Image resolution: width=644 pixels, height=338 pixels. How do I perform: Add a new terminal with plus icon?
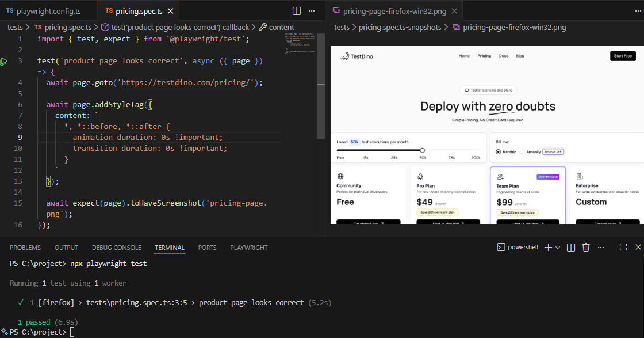(548, 248)
